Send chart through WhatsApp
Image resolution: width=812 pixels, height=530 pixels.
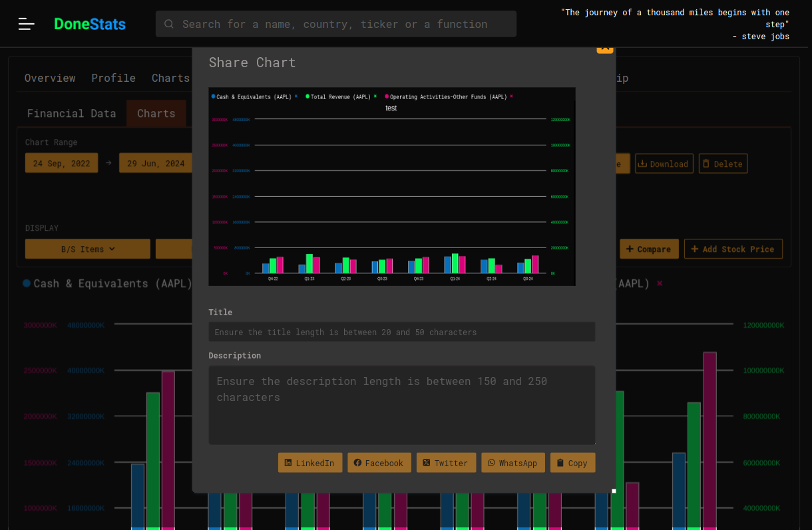(x=512, y=463)
